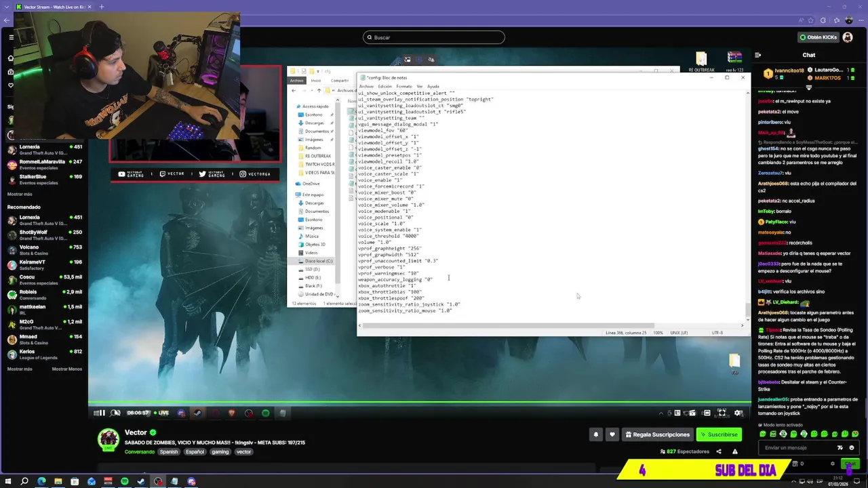Open Steam from the taskbar
868x488 pixels.
tap(141, 481)
